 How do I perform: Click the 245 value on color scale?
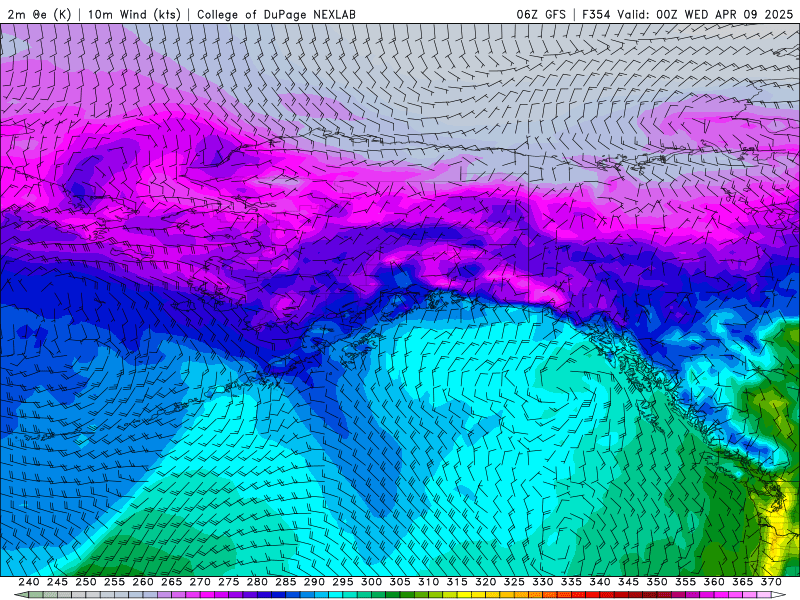click(x=57, y=582)
